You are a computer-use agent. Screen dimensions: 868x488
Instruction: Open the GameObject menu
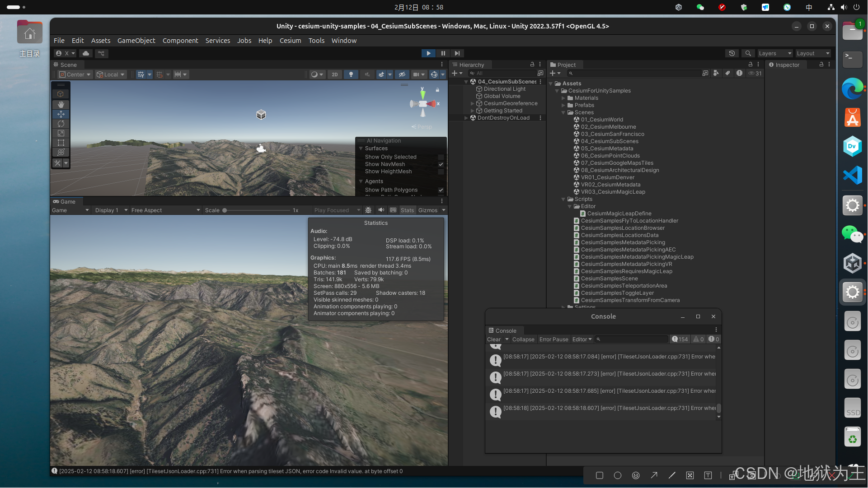pos(136,40)
